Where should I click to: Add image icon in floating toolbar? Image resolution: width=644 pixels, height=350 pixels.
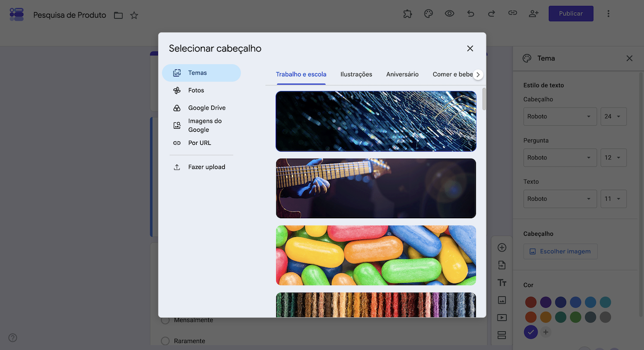(502, 300)
